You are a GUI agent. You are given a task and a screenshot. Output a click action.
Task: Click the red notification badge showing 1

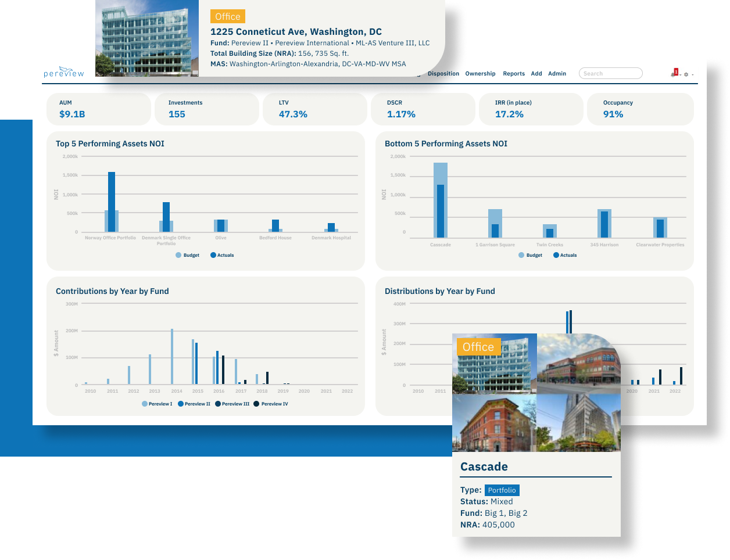(x=675, y=71)
